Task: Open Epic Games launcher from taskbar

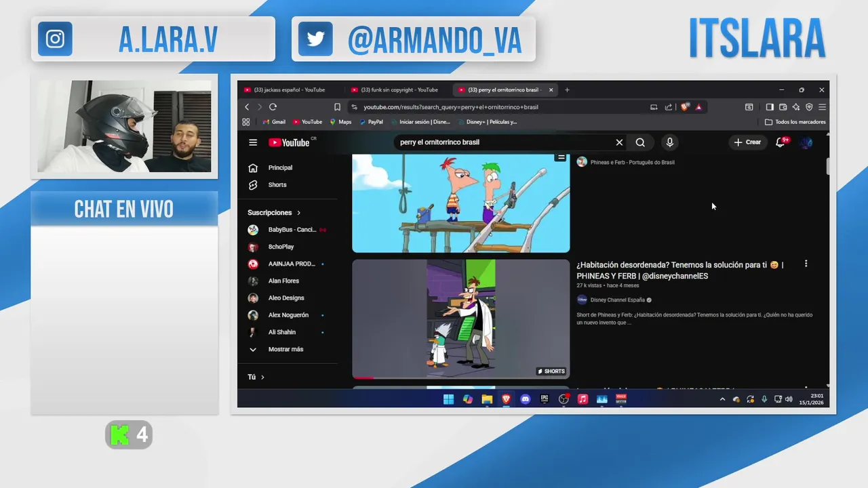Action: pyautogui.click(x=545, y=399)
